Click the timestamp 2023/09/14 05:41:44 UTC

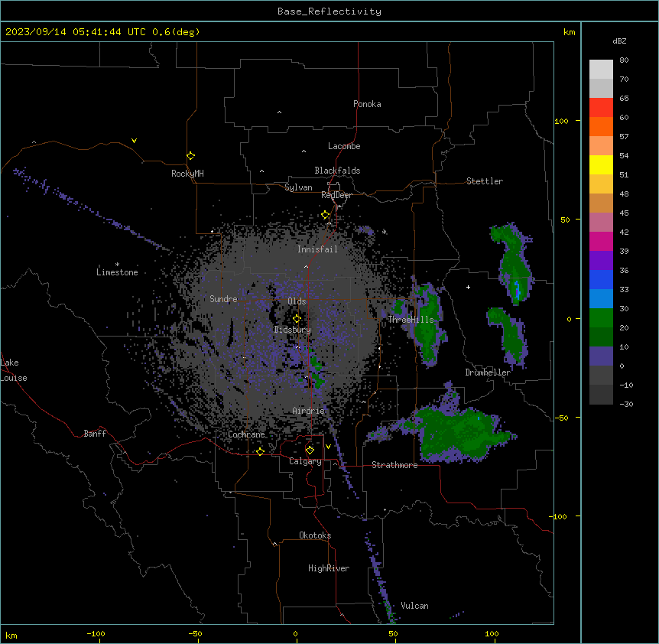(76, 32)
